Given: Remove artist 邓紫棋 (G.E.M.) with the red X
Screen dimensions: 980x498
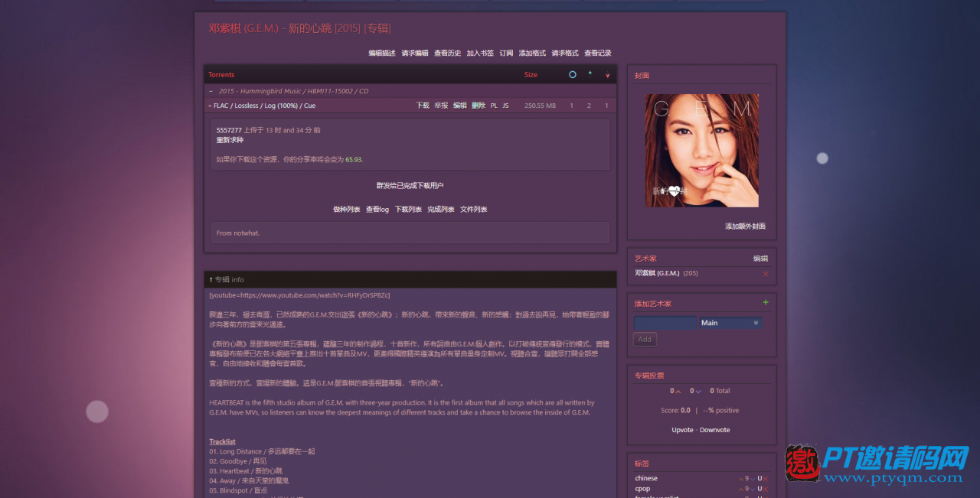Looking at the screenshot, I should click(x=765, y=274).
